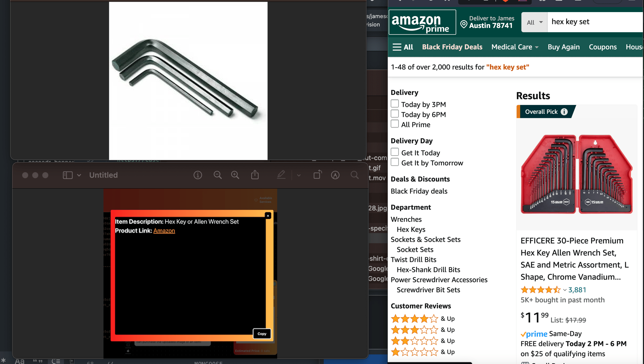The height and width of the screenshot is (364, 644).
Task: Click the annotate circle-A icon
Action: (x=335, y=175)
